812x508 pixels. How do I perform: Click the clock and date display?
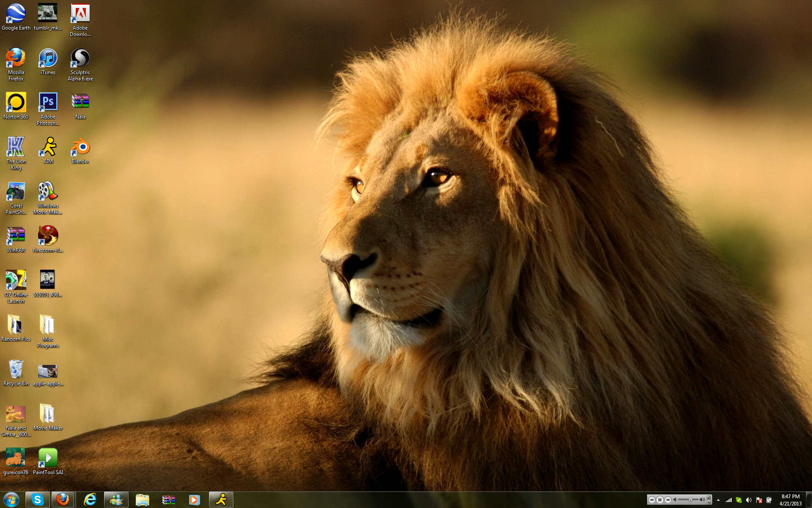click(790, 500)
